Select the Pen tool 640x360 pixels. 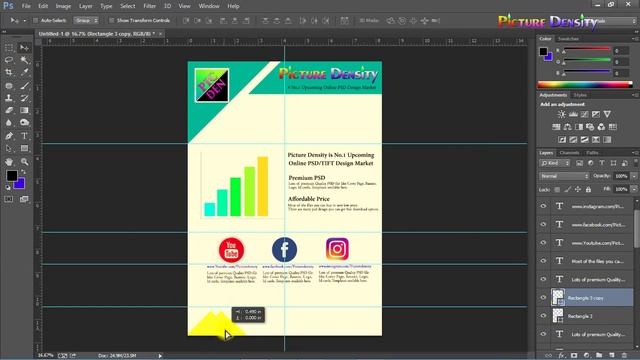click(9, 136)
